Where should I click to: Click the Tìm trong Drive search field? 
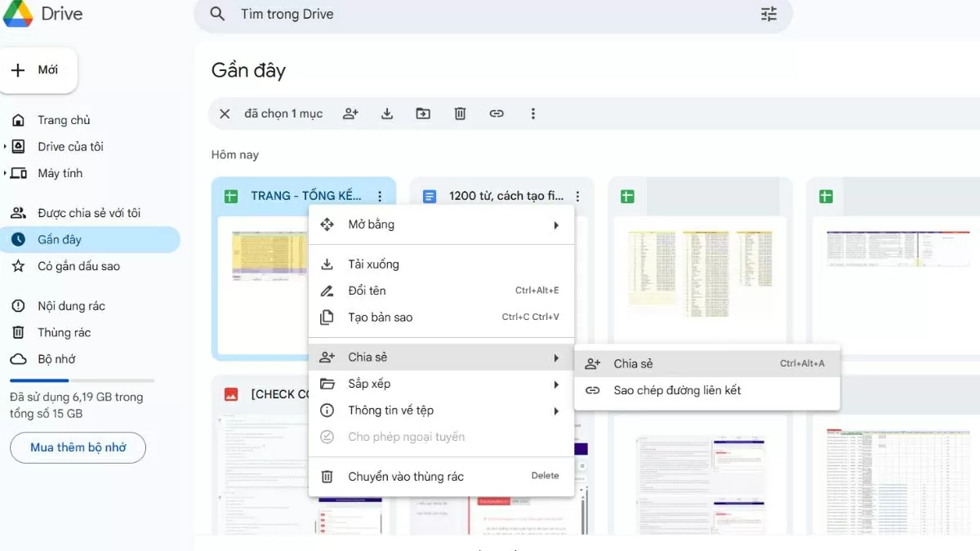[490, 14]
